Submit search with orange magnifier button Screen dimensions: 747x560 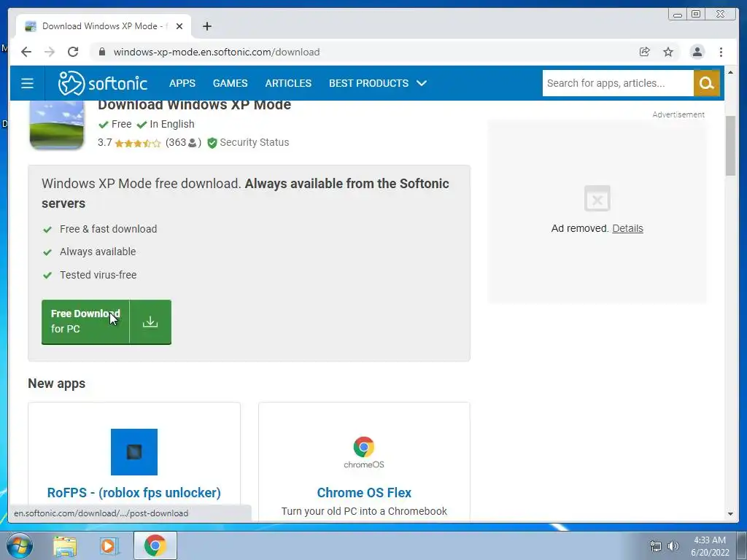(706, 83)
